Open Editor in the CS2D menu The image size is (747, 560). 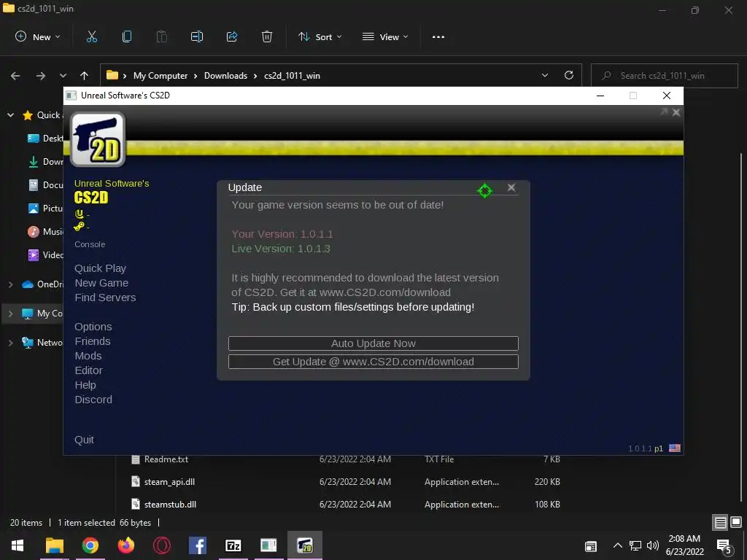tap(88, 370)
